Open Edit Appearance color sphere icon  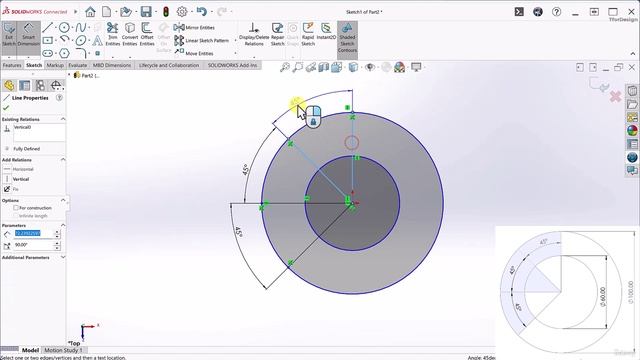399,67
